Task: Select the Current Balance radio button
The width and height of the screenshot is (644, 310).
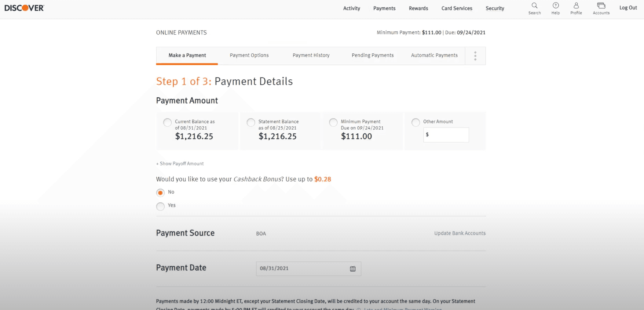Action: 167,122
